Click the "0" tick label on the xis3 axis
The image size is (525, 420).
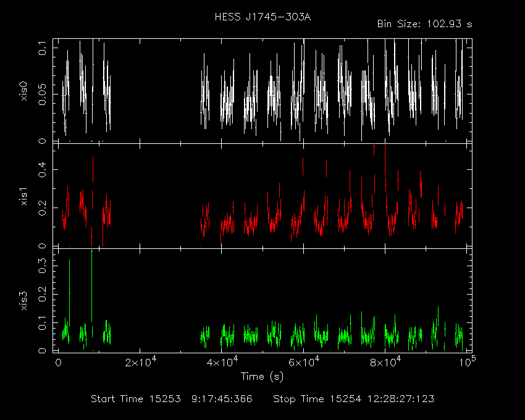point(42,351)
